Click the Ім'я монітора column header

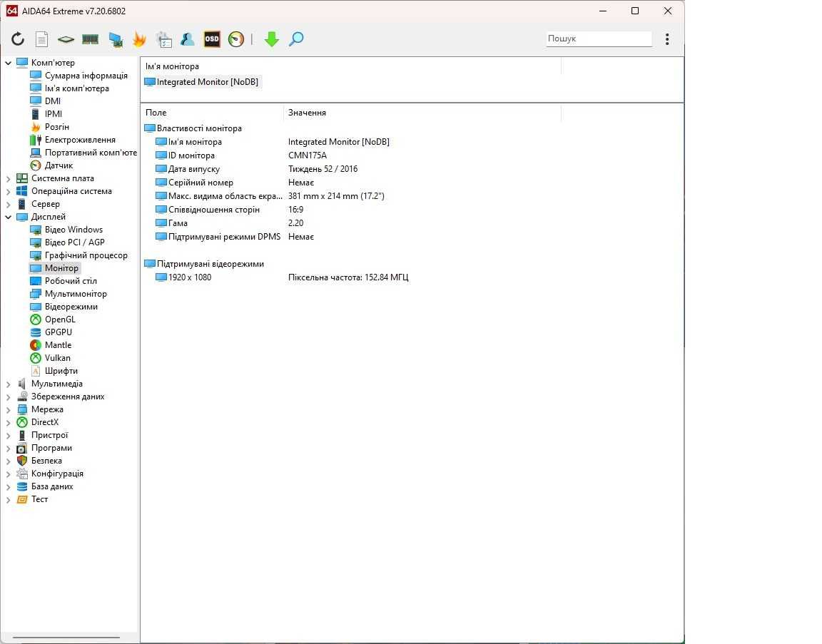click(x=351, y=66)
